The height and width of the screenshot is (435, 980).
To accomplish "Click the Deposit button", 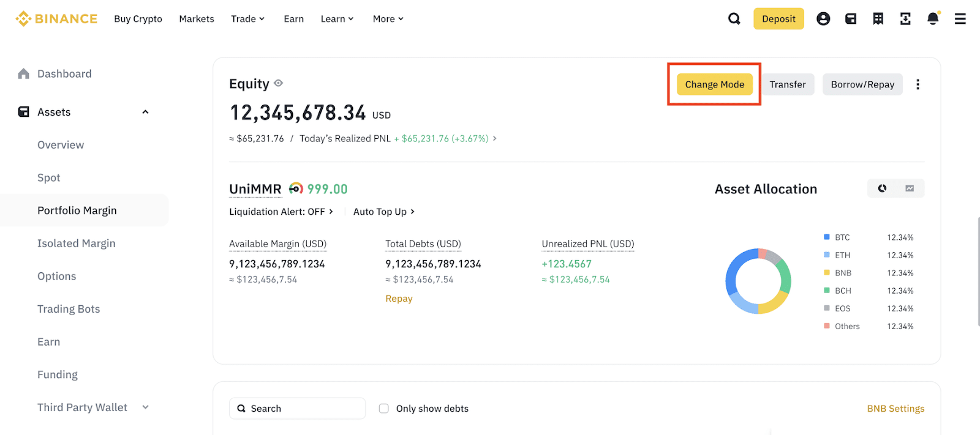I will coord(778,19).
